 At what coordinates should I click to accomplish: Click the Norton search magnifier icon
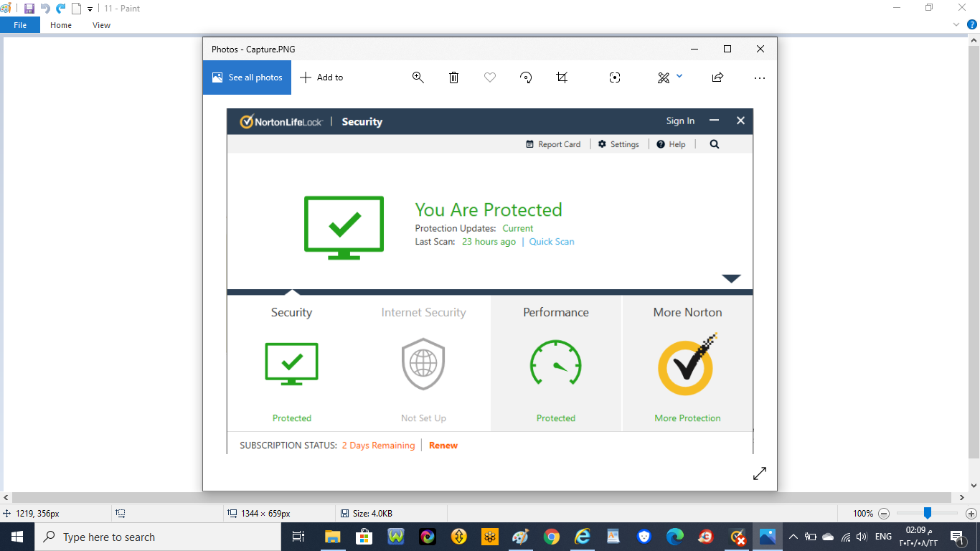pos(715,144)
